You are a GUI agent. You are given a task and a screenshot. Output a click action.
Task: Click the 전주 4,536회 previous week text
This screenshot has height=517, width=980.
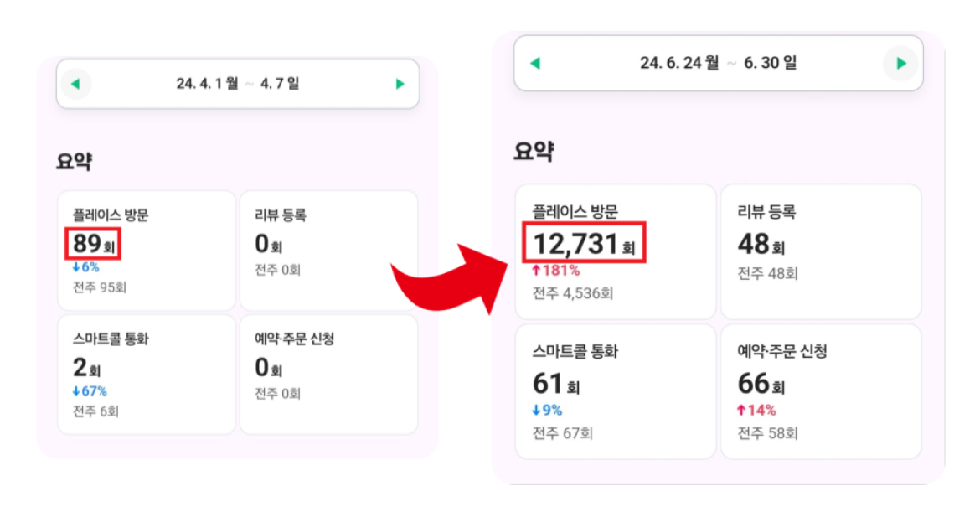(572, 293)
